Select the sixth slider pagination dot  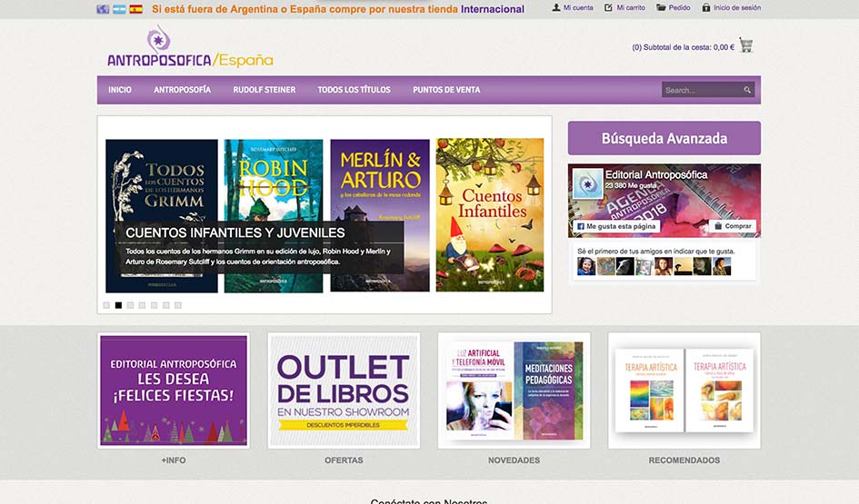coord(166,305)
